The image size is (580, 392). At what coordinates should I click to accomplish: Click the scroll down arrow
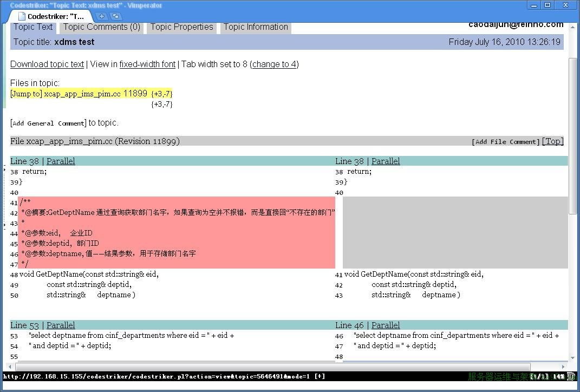point(572,357)
